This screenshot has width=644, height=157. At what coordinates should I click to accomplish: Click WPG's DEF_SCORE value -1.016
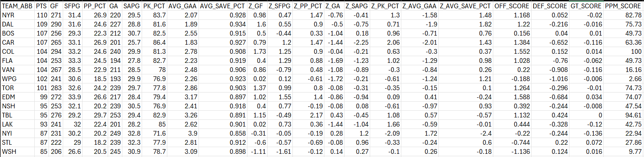pyautogui.click(x=550, y=79)
